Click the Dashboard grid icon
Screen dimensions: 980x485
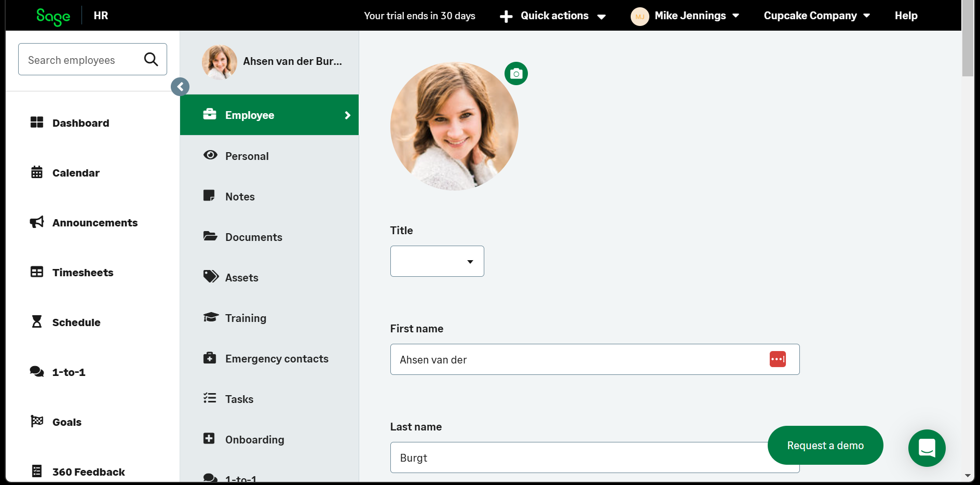(x=37, y=123)
